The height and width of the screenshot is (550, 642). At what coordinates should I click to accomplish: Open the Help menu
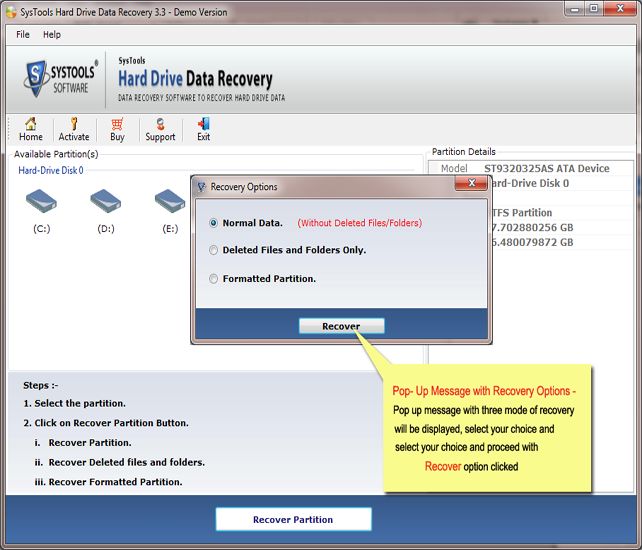pyautogui.click(x=52, y=35)
